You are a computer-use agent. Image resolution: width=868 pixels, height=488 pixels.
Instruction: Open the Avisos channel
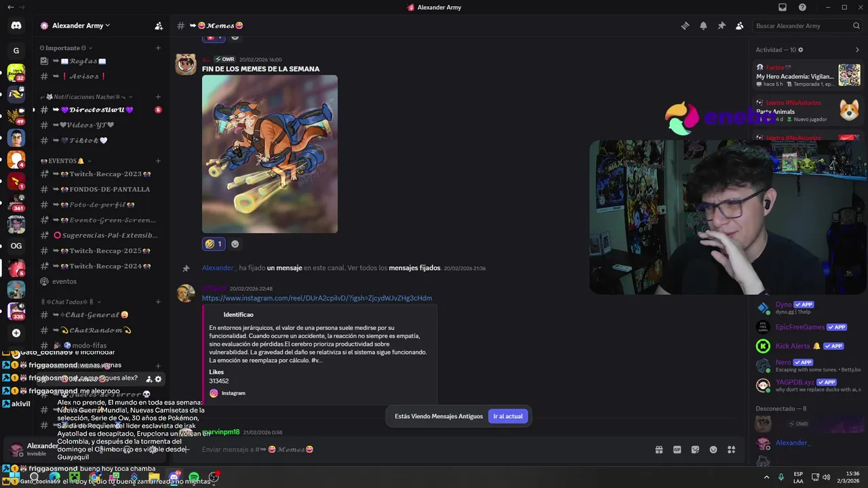click(100, 77)
